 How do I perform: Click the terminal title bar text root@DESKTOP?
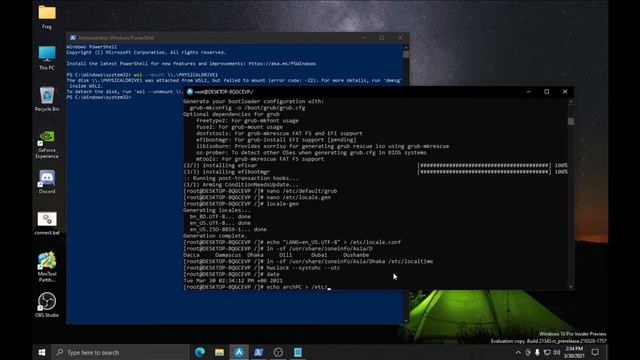(224, 92)
